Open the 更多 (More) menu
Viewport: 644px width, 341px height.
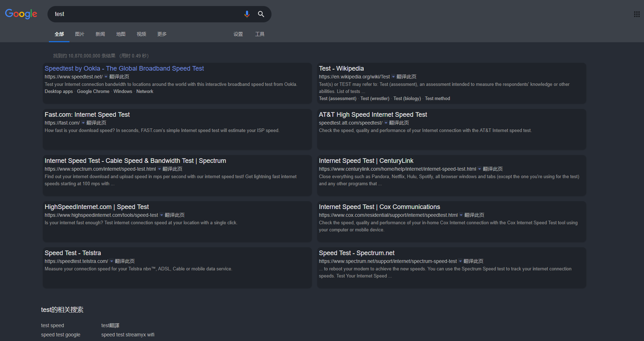pos(162,34)
